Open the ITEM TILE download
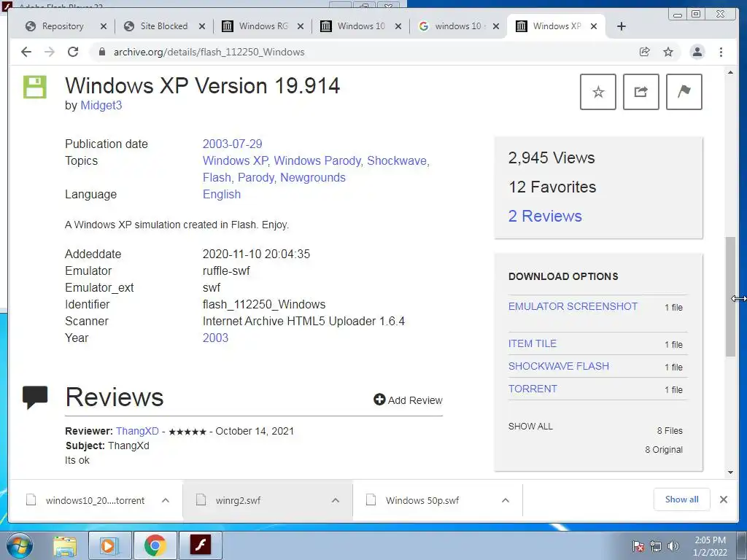The height and width of the screenshot is (560, 747). pos(532,343)
